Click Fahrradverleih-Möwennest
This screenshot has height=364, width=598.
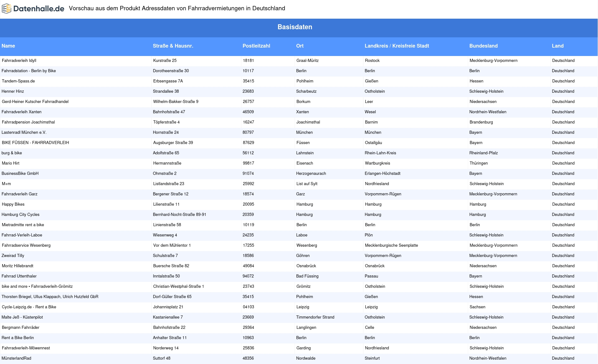[26, 348]
